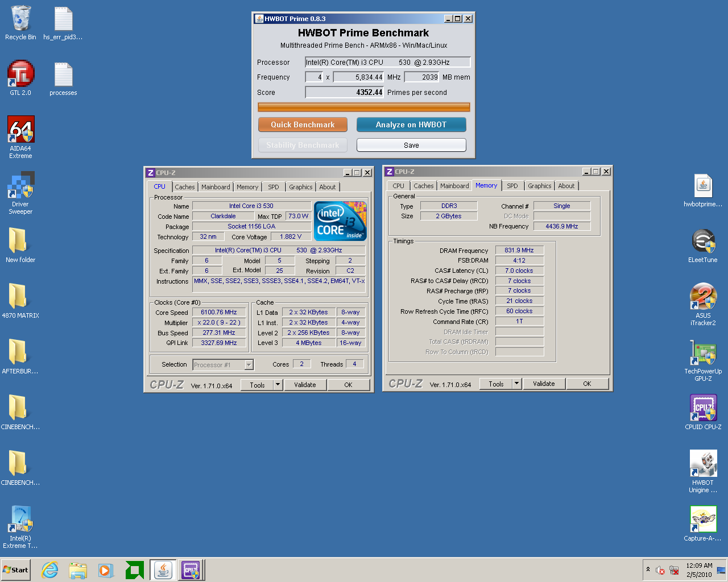Click Validate in right CPU-Z window
Screen dimensions: 728x582
[x=544, y=384]
